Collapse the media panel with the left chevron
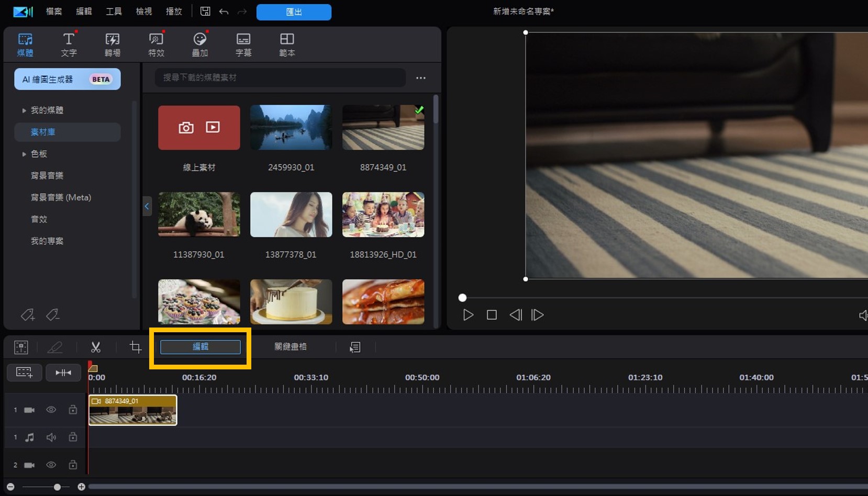Image resolution: width=868 pixels, height=496 pixels. [147, 206]
